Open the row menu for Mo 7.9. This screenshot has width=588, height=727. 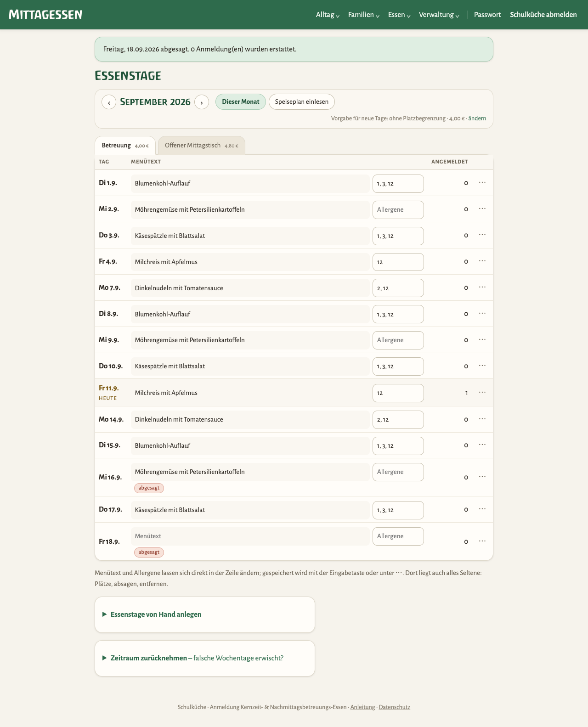tap(482, 287)
